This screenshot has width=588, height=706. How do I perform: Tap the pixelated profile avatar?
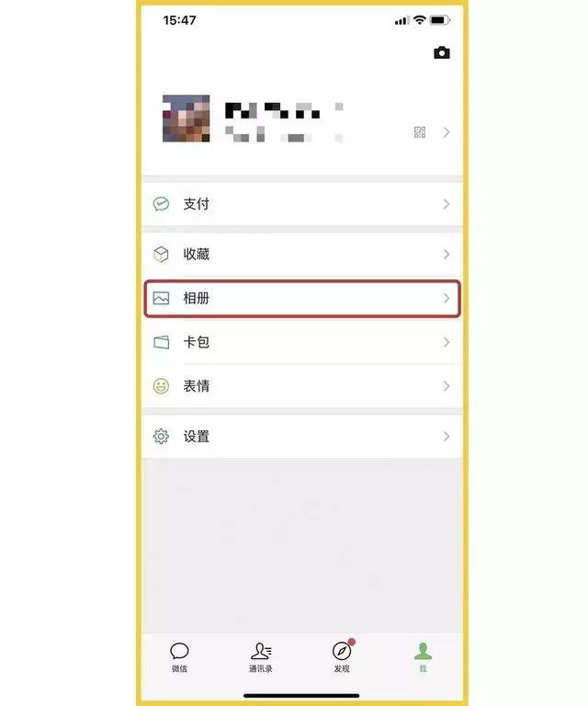[187, 119]
